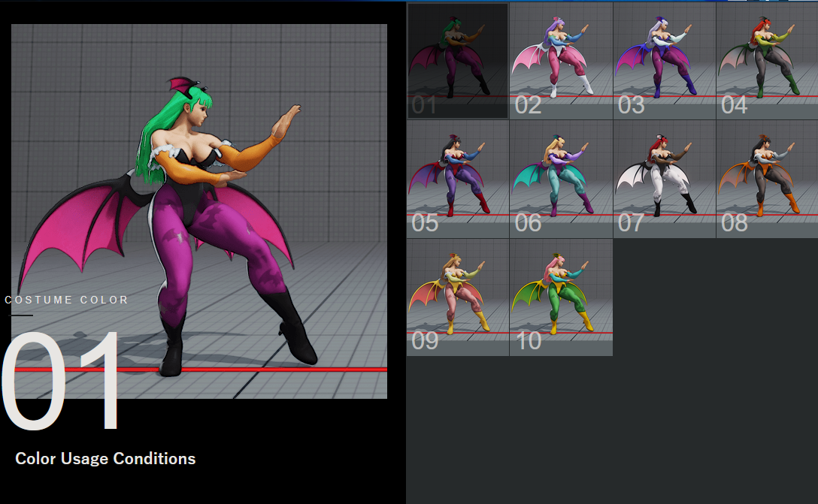This screenshot has width=818, height=504.
Task: Choose costume color 09 thumbnail
Action: [x=458, y=297]
